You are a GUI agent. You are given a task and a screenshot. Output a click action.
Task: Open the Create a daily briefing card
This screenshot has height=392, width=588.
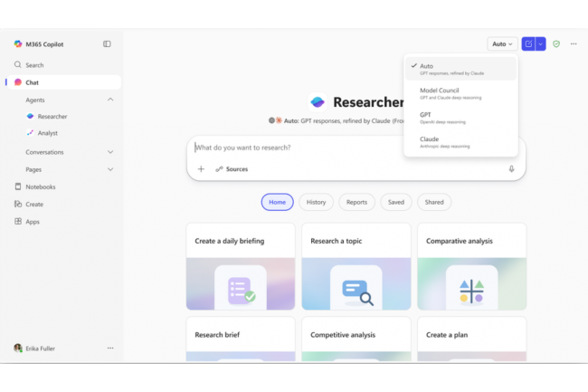pyautogui.click(x=241, y=266)
